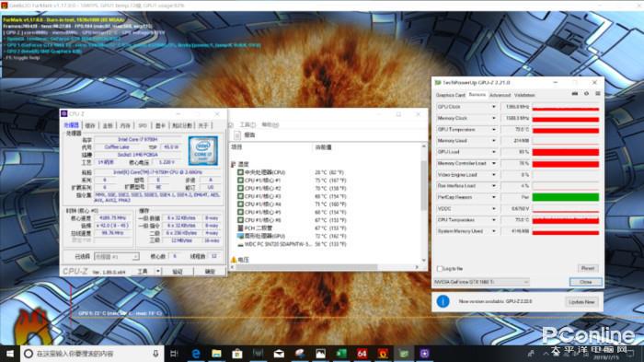Open the GPU Clock sensor dropdown
The height and width of the screenshot is (362, 644).
coord(494,107)
